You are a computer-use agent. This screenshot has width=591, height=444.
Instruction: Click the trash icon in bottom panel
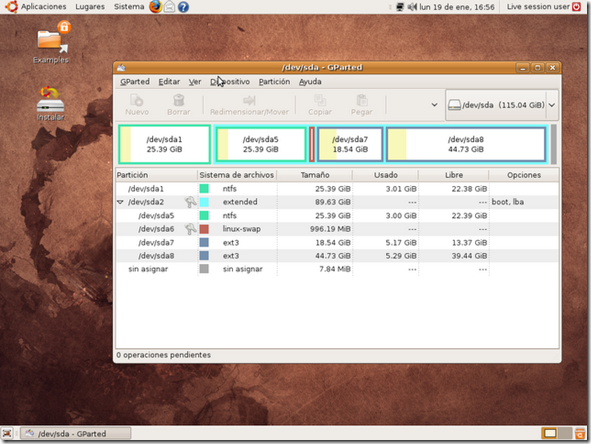(x=580, y=433)
